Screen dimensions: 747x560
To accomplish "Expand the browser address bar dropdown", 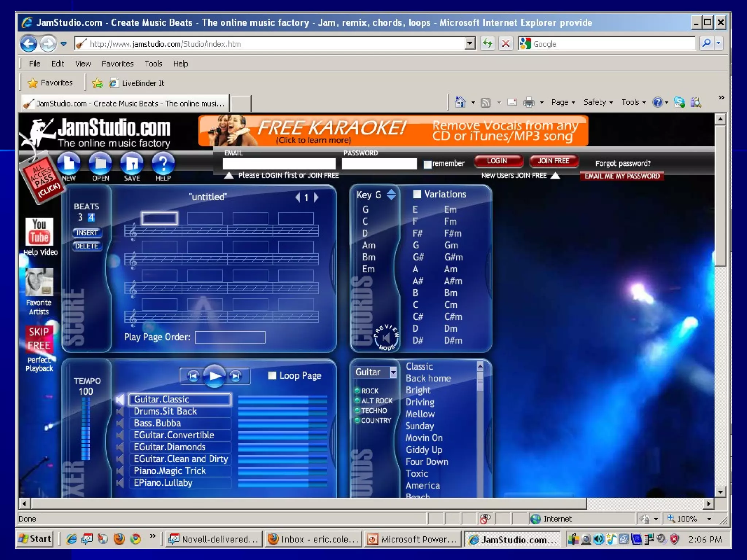I will tap(470, 44).
